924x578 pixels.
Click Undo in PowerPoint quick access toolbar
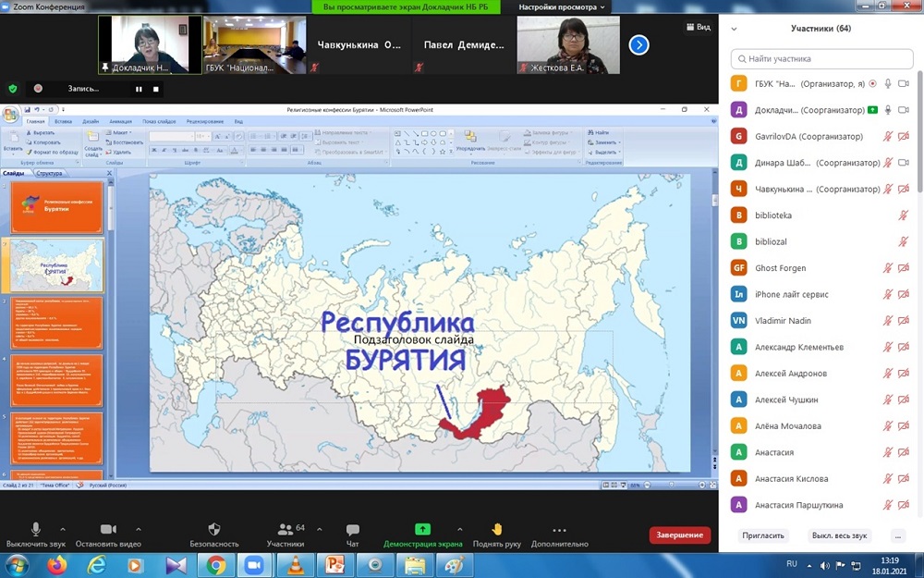tap(37, 109)
